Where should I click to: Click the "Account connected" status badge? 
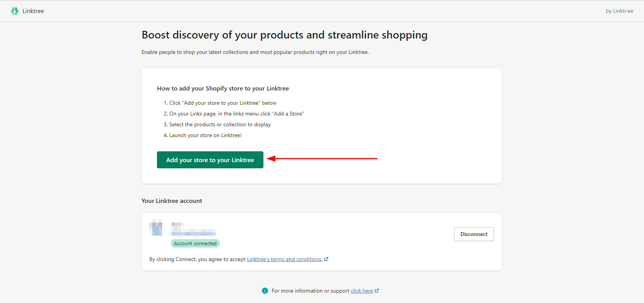pos(195,243)
